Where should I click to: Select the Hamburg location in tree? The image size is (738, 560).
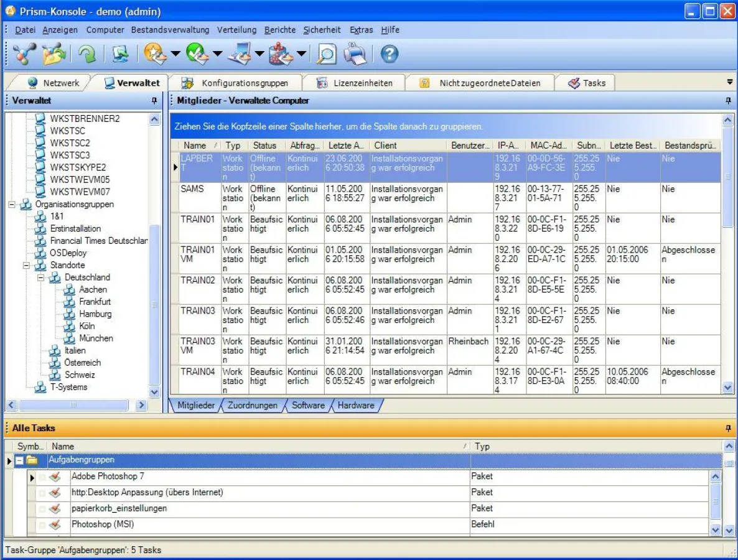coord(95,314)
